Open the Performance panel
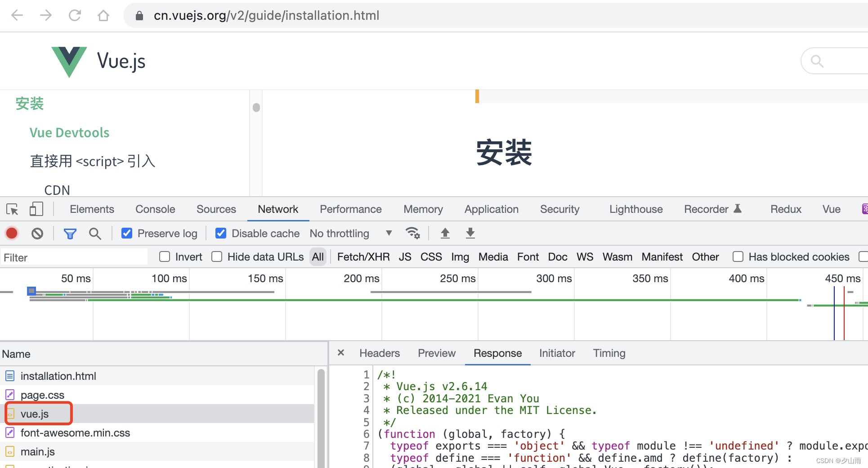Screen dimensions: 868x468 click(x=351, y=209)
